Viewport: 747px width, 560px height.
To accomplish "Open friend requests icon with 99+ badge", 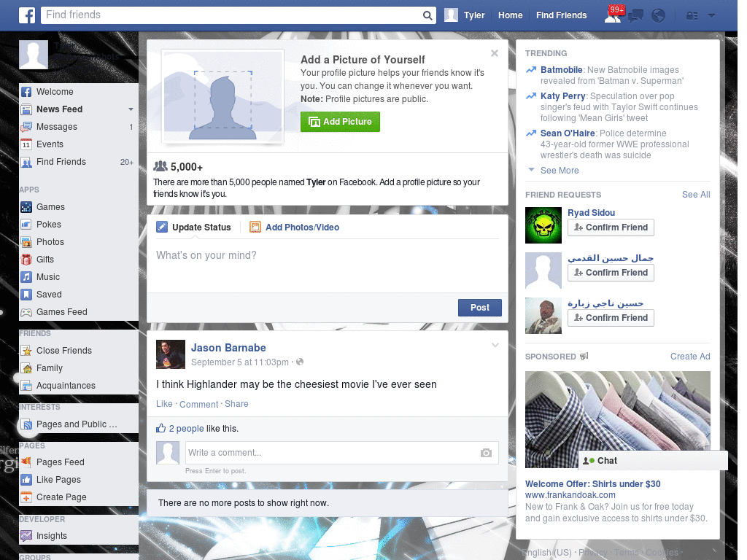I will click(x=614, y=15).
